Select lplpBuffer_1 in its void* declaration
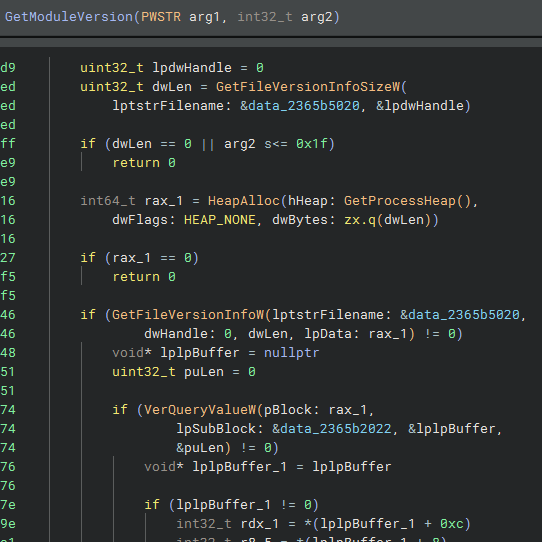Viewport: 542px width, 542px height. (240, 467)
